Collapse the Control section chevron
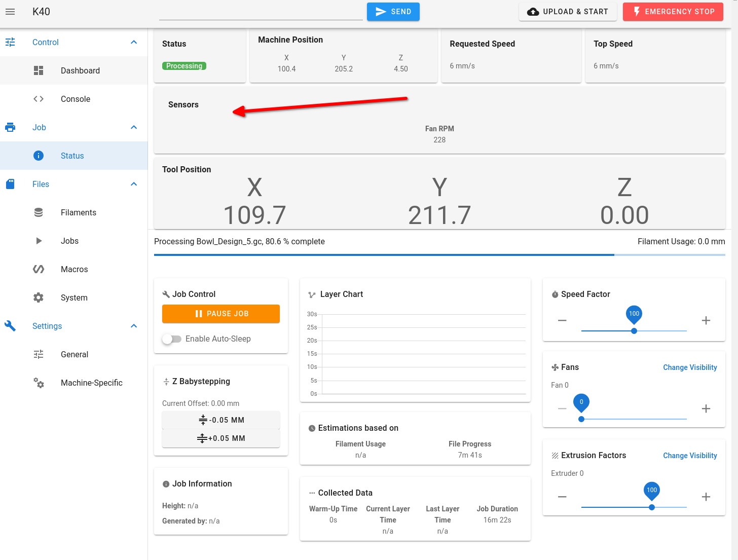Screen dimensions: 738x560 (134, 42)
